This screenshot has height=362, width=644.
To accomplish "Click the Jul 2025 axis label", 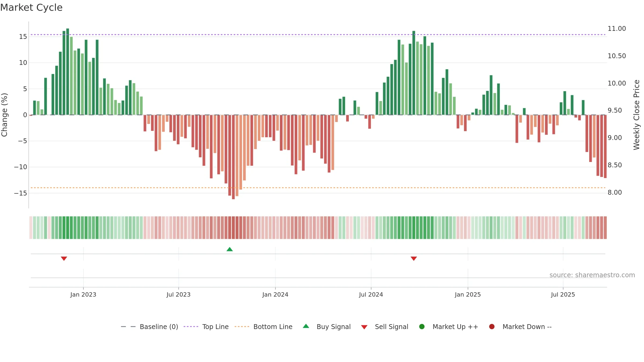I will (563, 295).
